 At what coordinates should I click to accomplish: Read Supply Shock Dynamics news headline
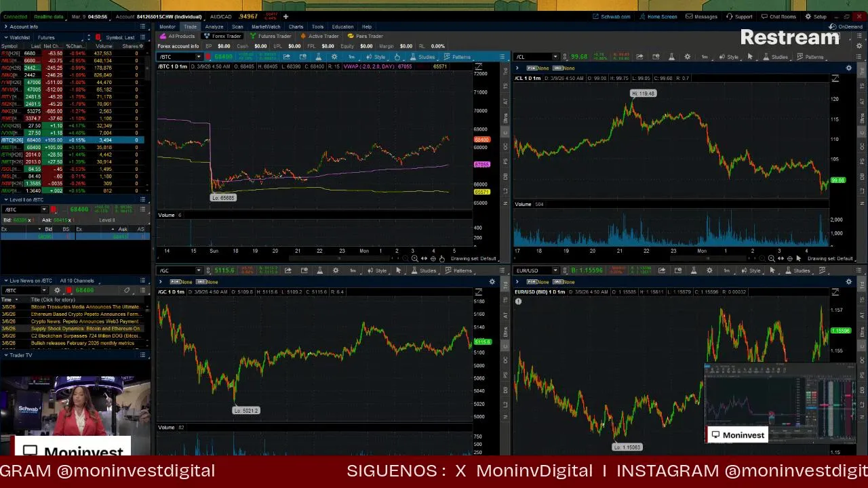point(85,329)
